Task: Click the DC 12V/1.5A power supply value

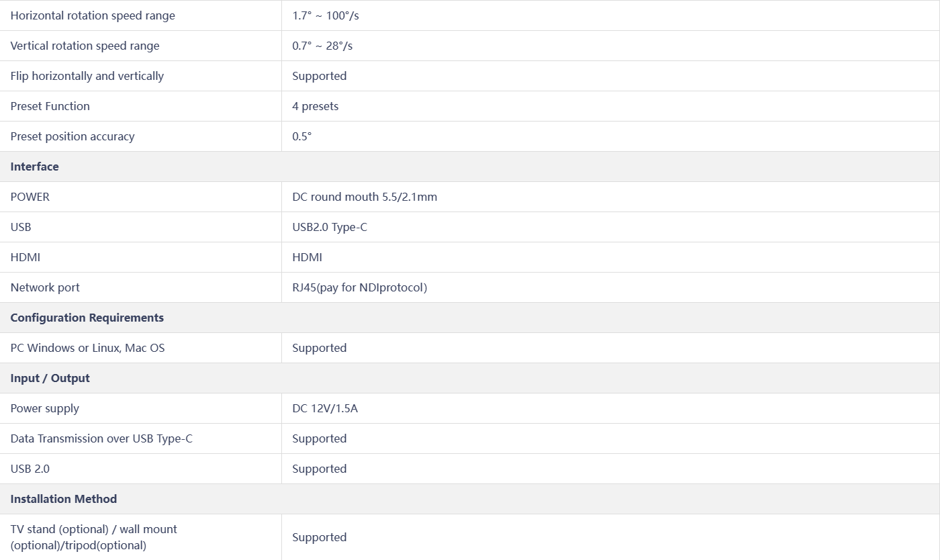Action: click(x=325, y=408)
